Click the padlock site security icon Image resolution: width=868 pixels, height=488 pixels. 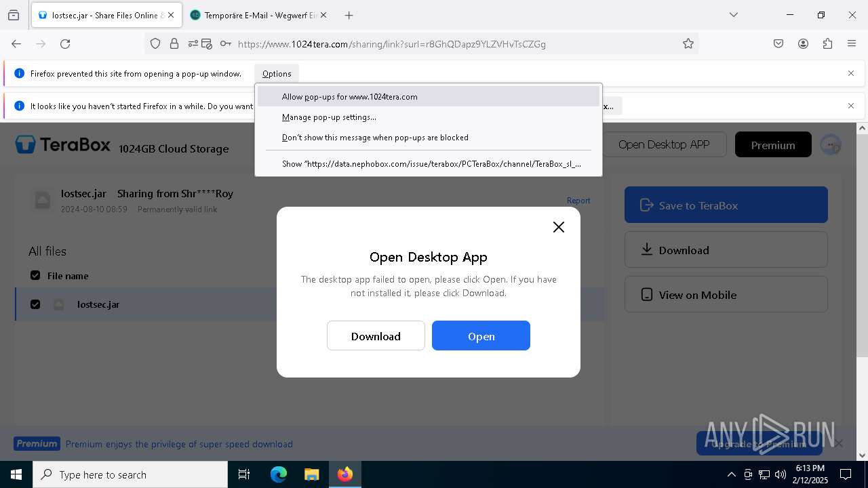[174, 43]
